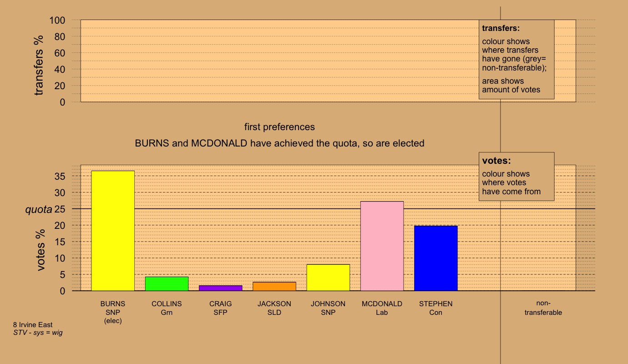Click the 'JACKSON SLD' axis label
This screenshot has height=364, width=628.
274,308
